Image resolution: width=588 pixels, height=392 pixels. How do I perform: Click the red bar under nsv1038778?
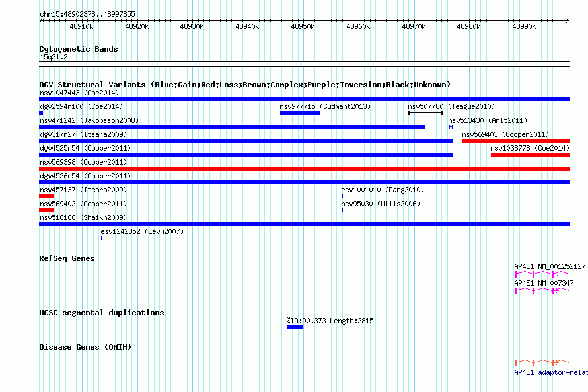(531, 155)
